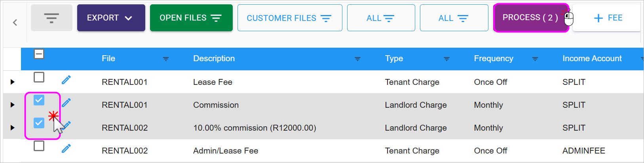This screenshot has height=163, width=644.
Task: Toggle the header select-all checkbox
Action: point(39,54)
